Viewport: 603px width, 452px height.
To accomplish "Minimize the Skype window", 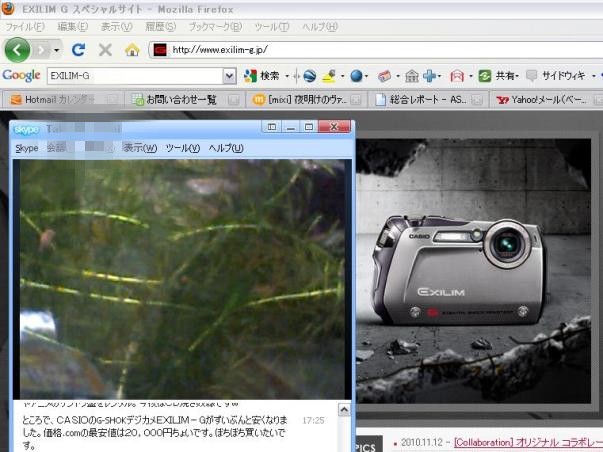I will [290, 127].
